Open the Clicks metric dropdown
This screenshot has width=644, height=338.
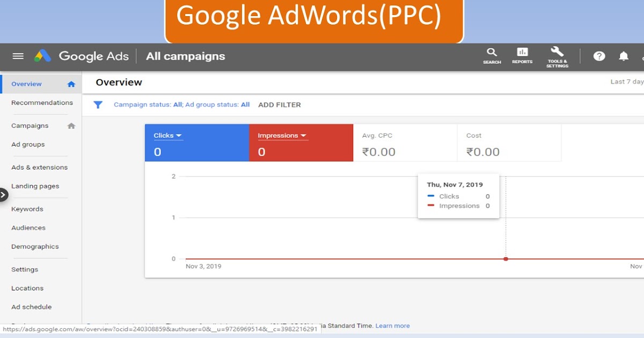point(167,135)
